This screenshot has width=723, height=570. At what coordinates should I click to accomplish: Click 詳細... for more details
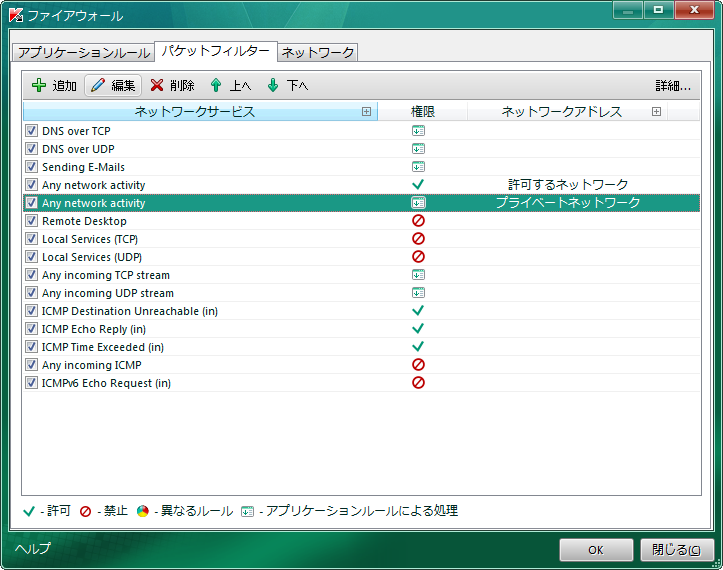pos(673,86)
